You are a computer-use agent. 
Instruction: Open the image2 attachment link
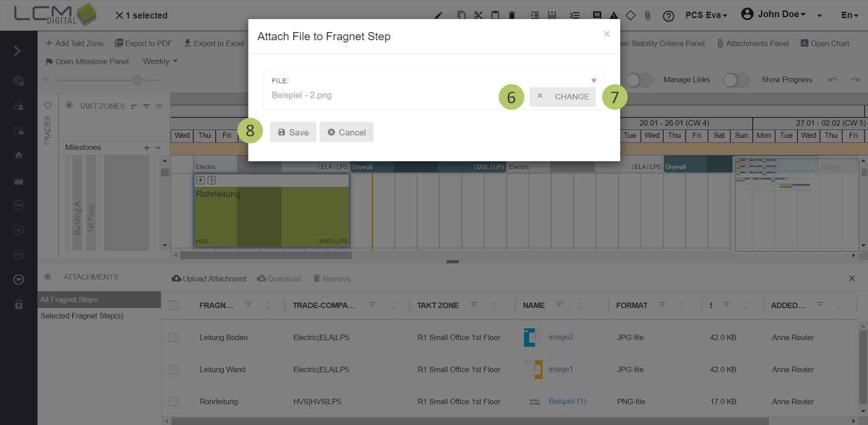(x=560, y=337)
